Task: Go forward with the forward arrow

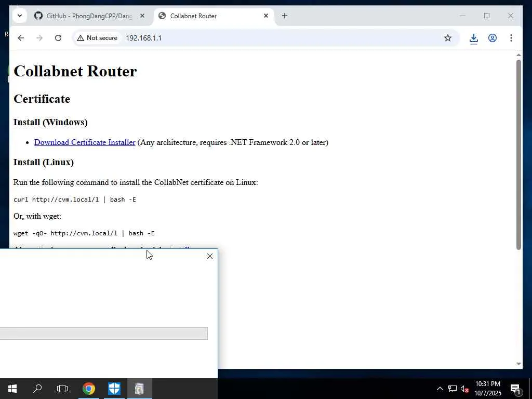Action: pyautogui.click(x=39, y=38)
